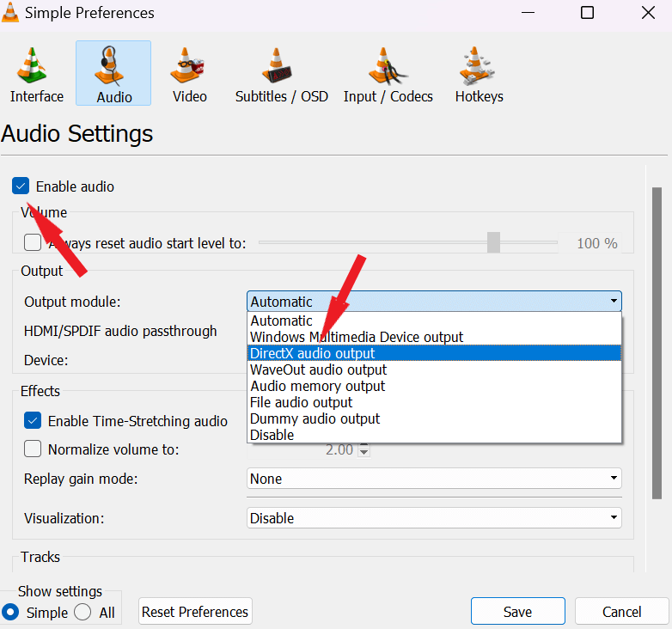Choose Dummy audio output option
The height and width of the screenshot is (629, 672).
[434, 418]
